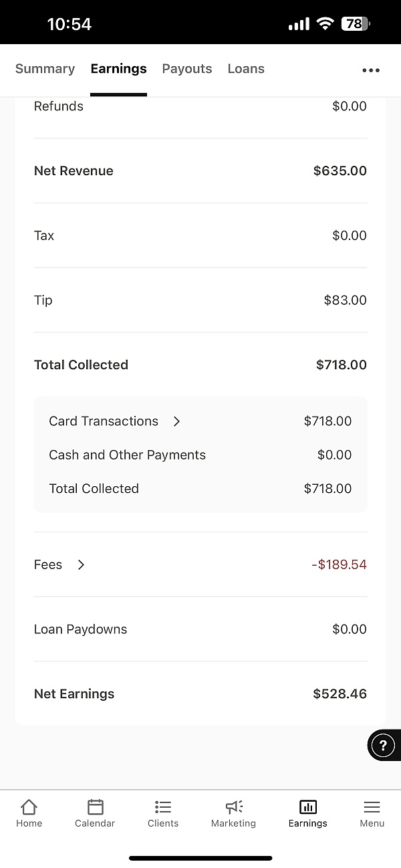Screen dimensions: 401x868
Task: Tap the Net Earnings $528.46 amount
Action: click(x=340, y=694)
